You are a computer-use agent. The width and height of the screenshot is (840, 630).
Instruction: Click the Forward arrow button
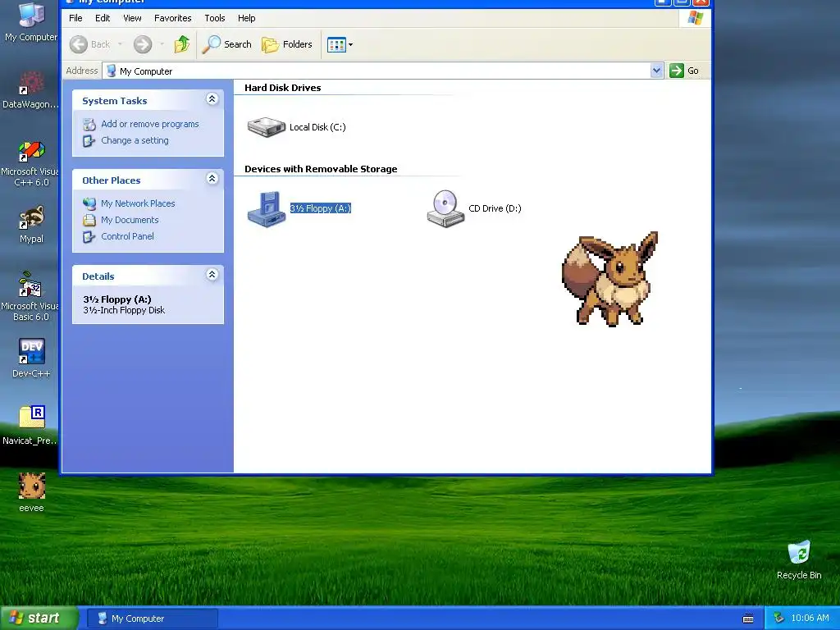click(143, 44)
